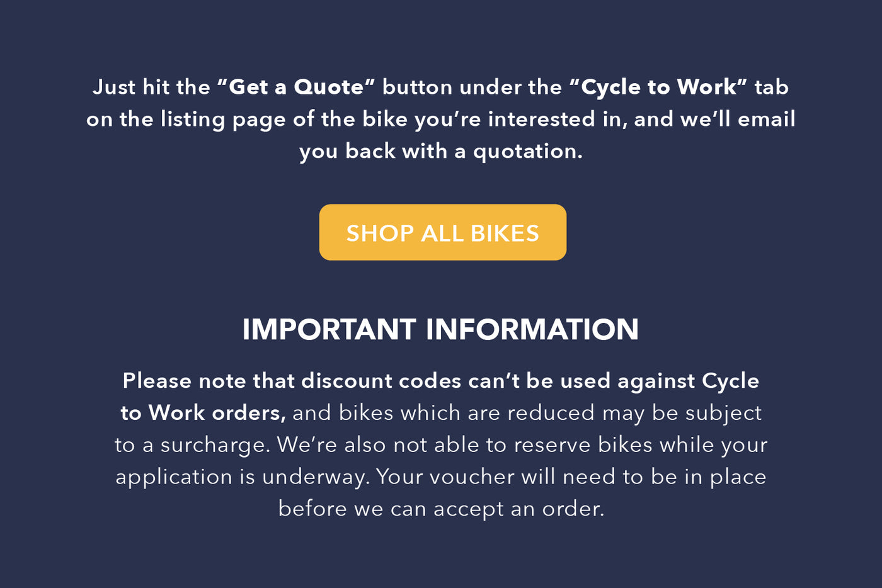Click the IMPORTANT INFORMATION heading
The image size is (882, 588).
click(441, 329)
